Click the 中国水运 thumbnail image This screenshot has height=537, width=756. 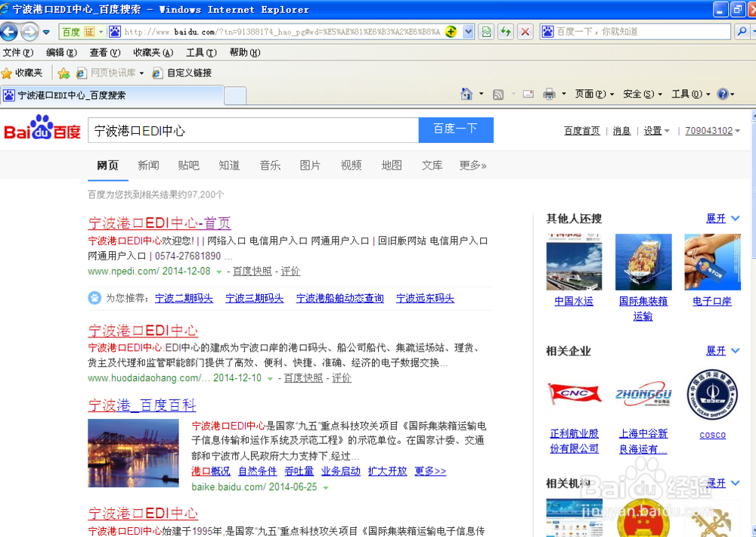click(x=574, y=262)
